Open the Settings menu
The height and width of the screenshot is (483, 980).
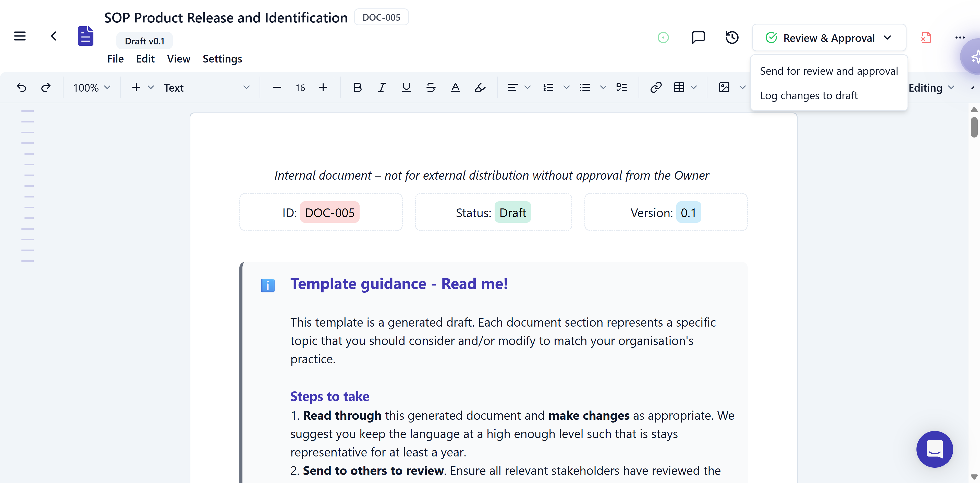point(222,59)
